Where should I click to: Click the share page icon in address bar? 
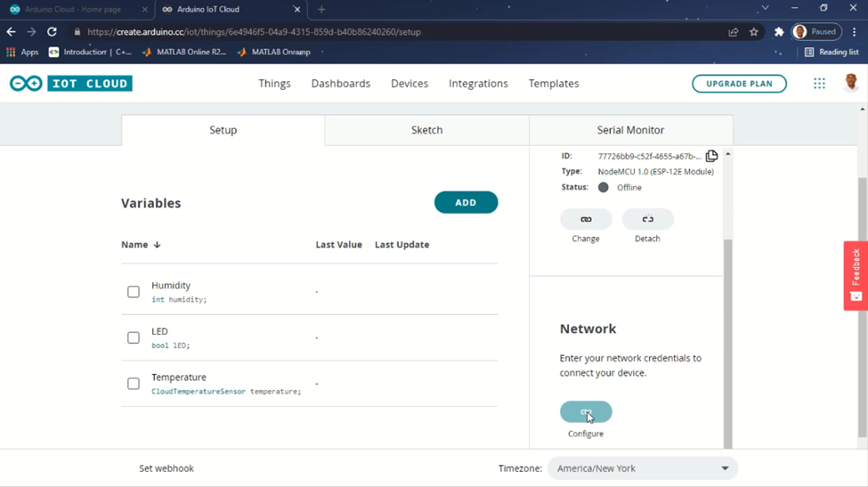tap(734, 32)
